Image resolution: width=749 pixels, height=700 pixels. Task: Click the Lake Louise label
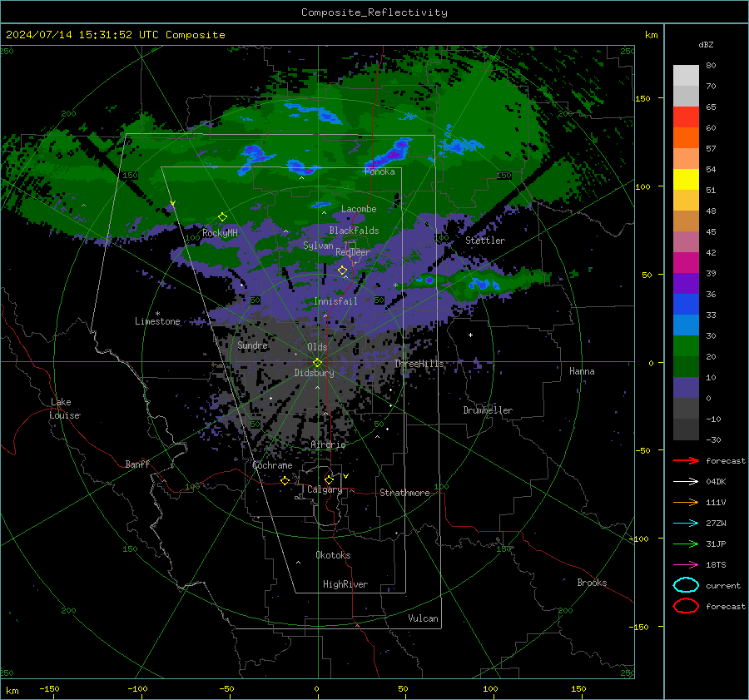pyautogui.click(x=64, y=409)
